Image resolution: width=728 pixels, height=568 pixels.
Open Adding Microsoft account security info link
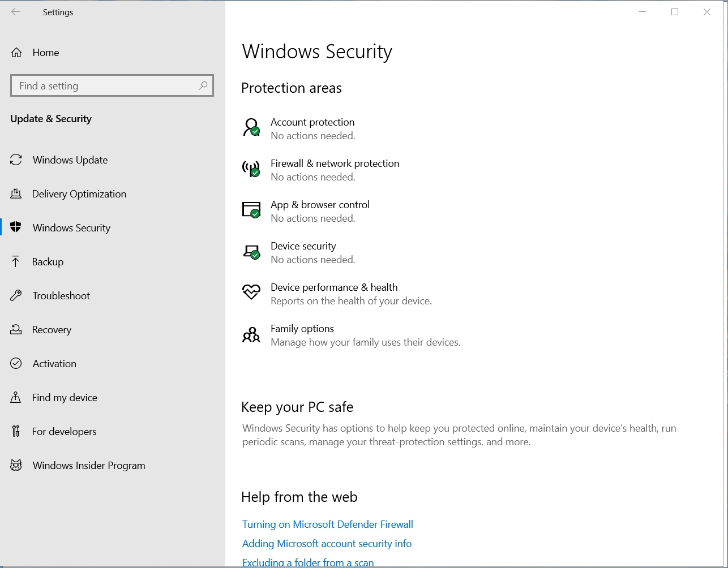[327, 544]
